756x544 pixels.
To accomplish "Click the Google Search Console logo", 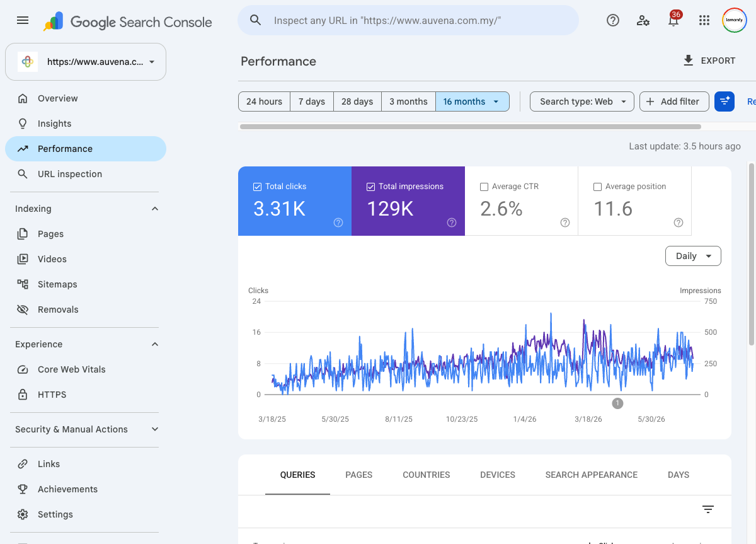I will (128, 22).
